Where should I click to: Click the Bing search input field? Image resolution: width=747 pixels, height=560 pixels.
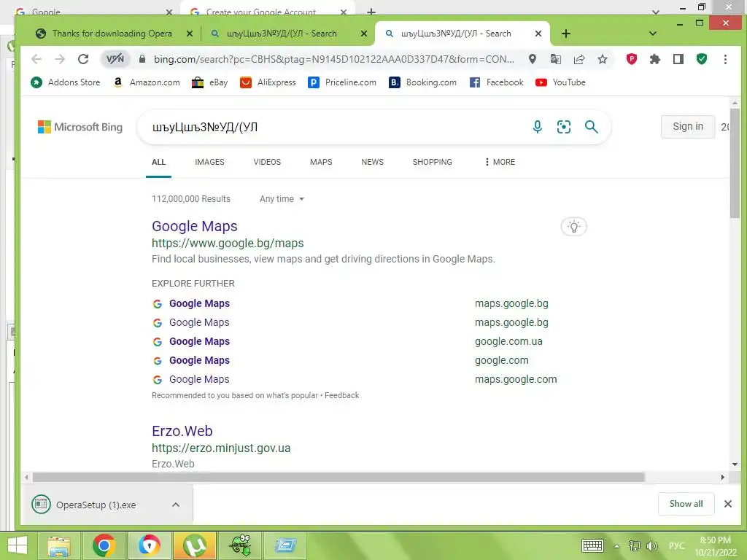tap(333, 127)
